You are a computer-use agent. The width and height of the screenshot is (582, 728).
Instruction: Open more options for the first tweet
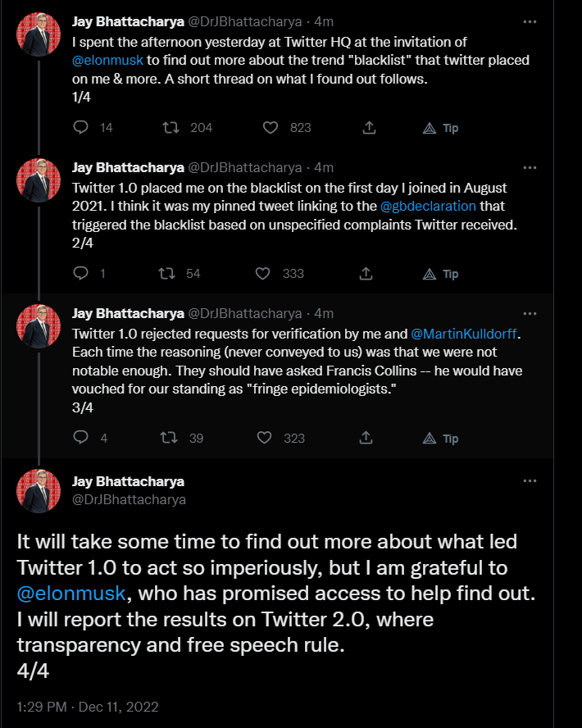coord(530,21)
